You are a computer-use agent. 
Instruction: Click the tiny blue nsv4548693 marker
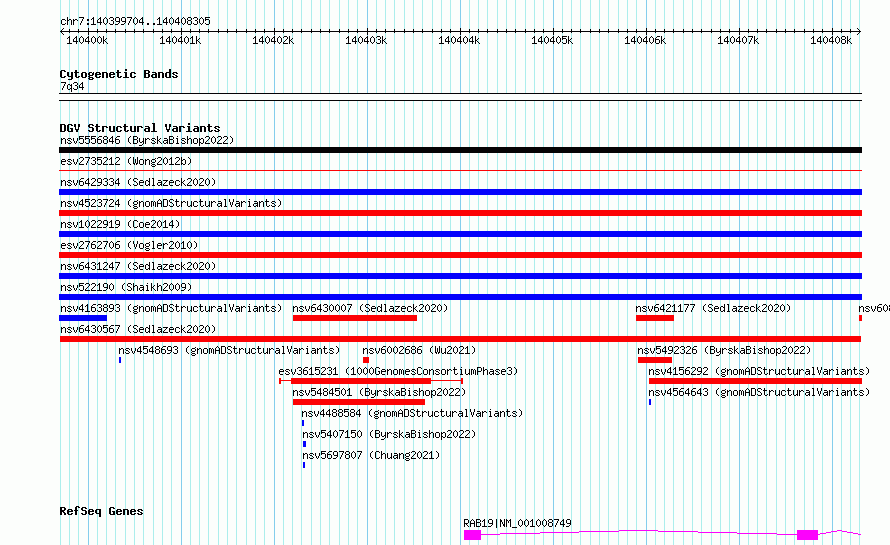tap(120, 360)
